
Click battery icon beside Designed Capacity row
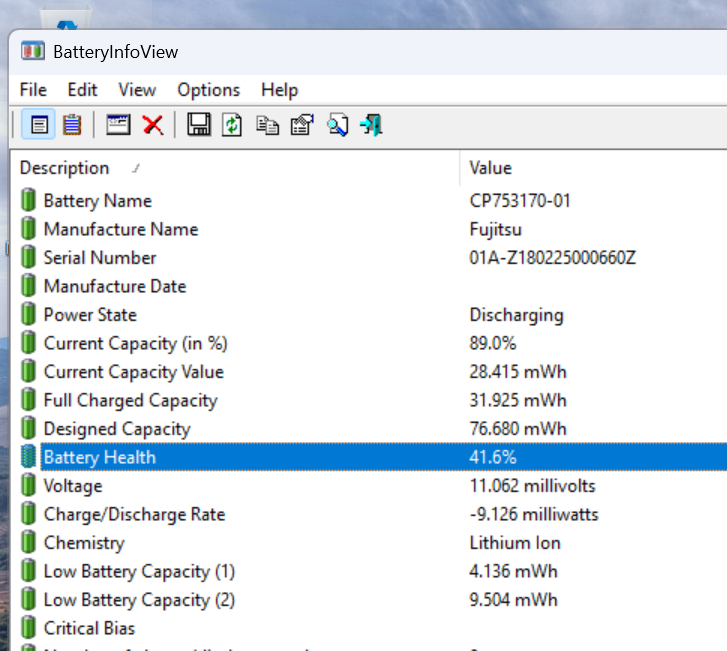(28, 428)
